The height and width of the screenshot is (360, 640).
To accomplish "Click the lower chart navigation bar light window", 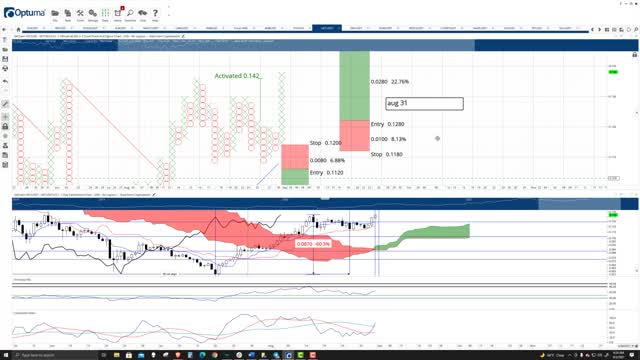I will pos(580,203).
